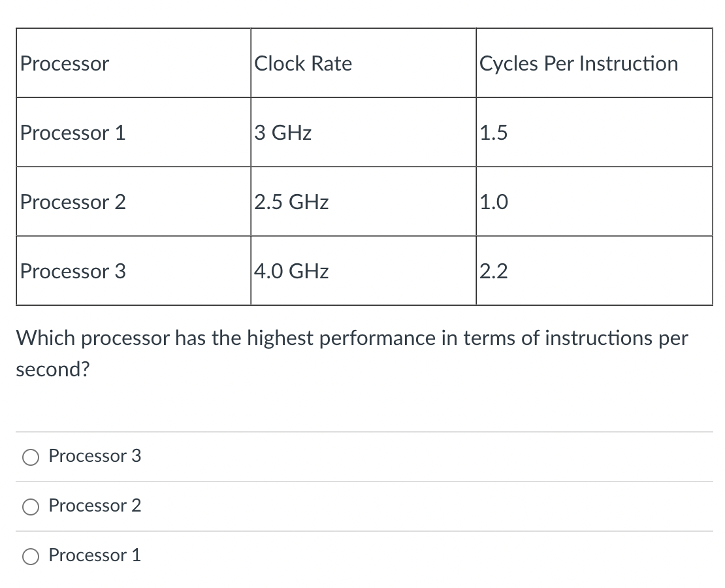Click the 2.2 CPI value cell
The width and height of the screenshot is (725, 588).
[x=493, y=271]
